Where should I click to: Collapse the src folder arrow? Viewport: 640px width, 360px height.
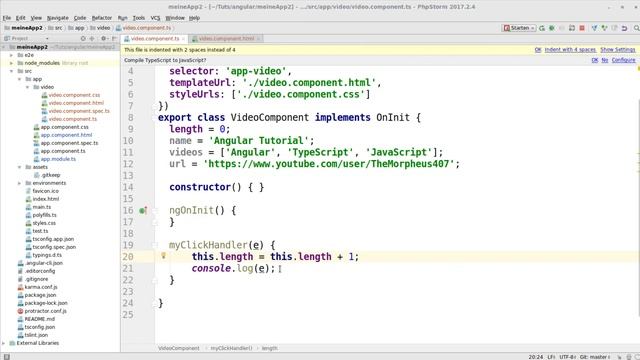(11, 71)
